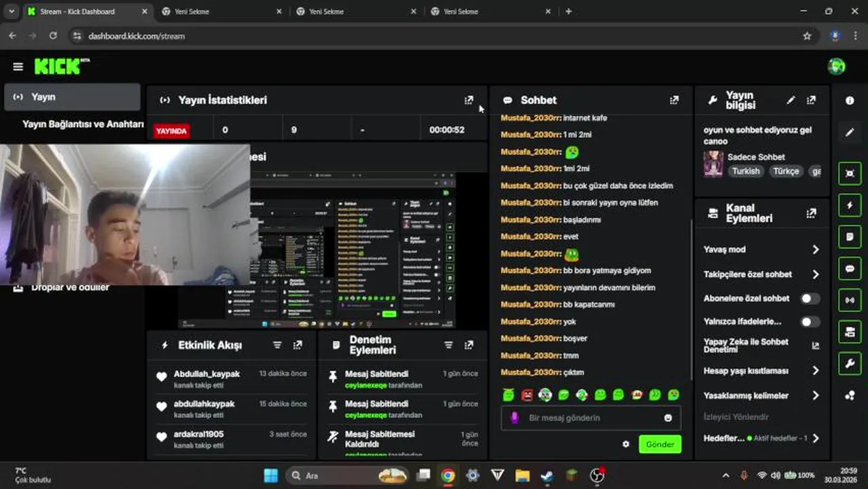Click the three-dots icon at sidebar bottom
This screenshot has height=489, width=868.
(x=850, y=396)
